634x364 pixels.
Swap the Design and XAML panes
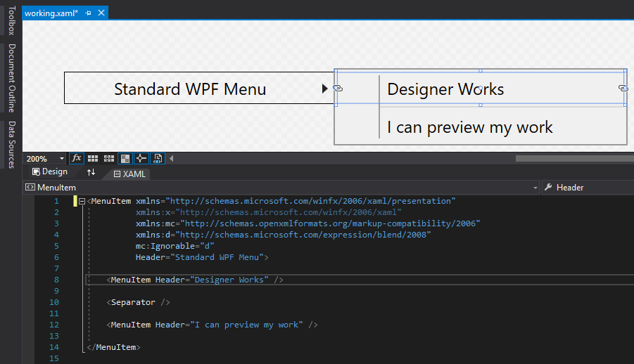pos(91,172)
